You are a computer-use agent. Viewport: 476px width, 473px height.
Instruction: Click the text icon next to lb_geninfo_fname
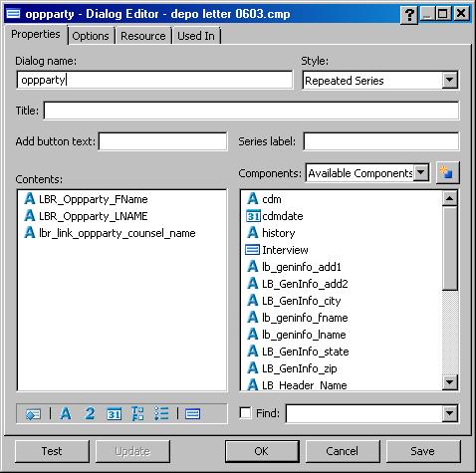(x=253, y=318)
